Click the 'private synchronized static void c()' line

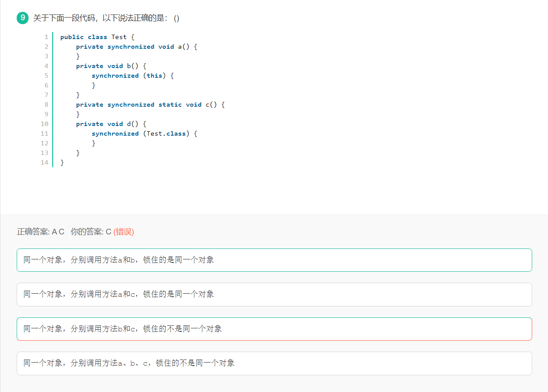(150, 104)
